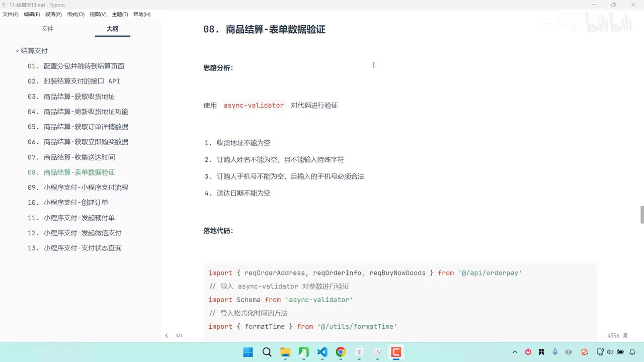This screenshot has width=644, height=362.
Task: Open Google Chrome from the taskbar
Action: click(x=341, y=352)
